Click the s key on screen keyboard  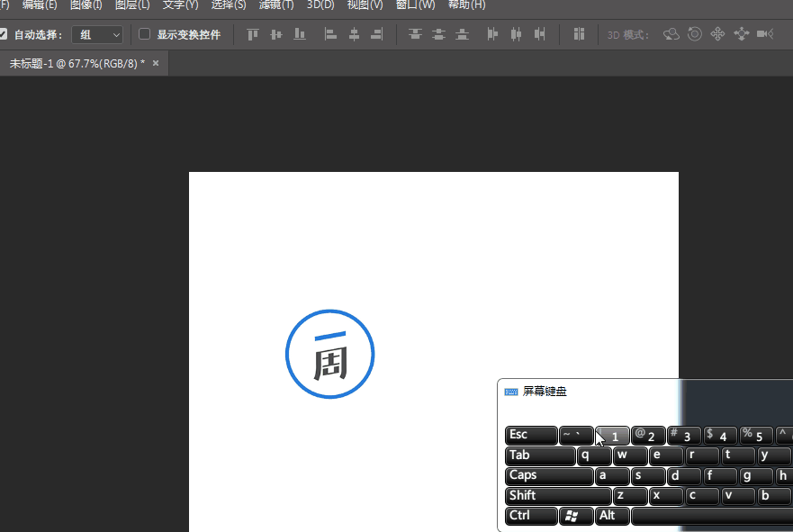[x=648, y=476]
